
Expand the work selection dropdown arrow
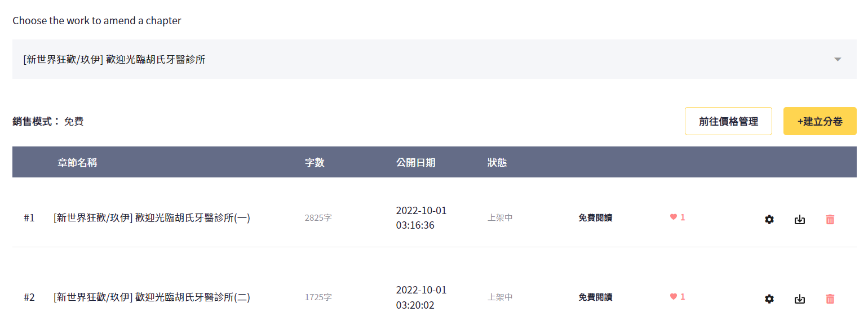[x=838, y=59]
